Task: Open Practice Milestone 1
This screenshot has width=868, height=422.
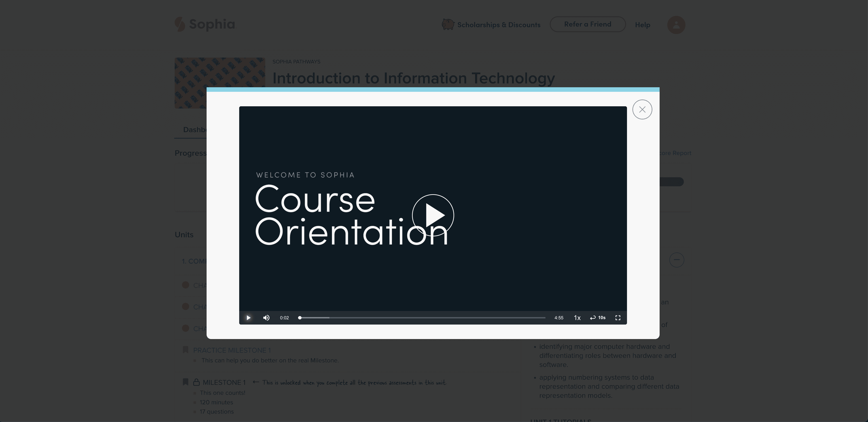Action: tap(232, 350)
